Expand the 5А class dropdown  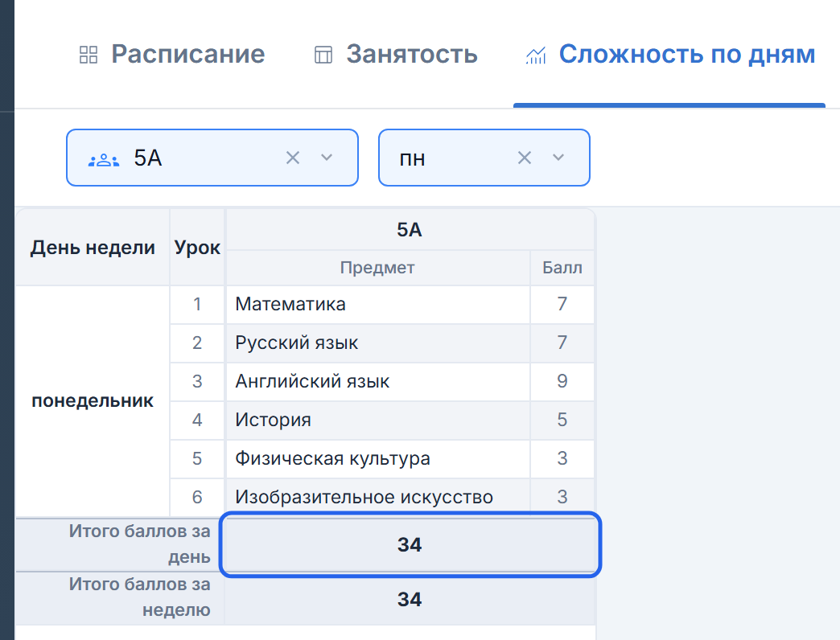coord(327,158)
